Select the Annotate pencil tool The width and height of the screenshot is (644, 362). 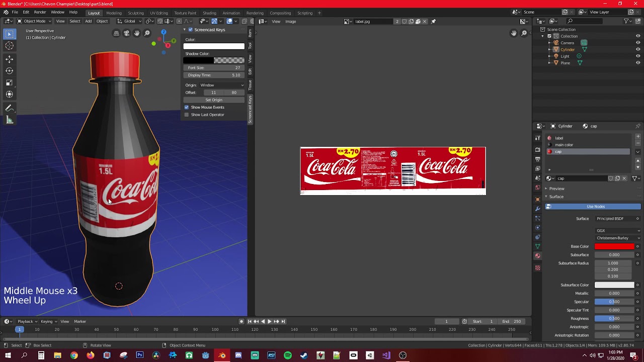pos(9,108)
